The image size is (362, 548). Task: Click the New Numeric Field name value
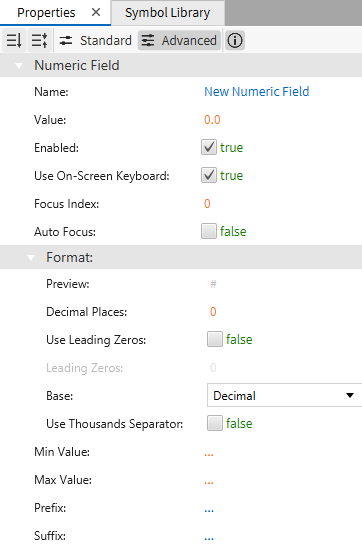pos(256,92)
